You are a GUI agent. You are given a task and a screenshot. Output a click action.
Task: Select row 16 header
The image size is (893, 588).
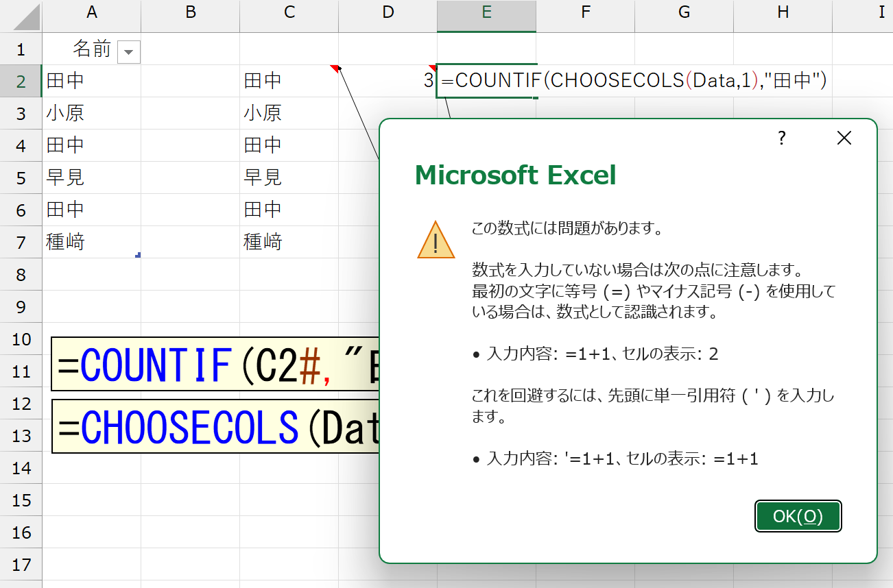click(x=21, y=532)
